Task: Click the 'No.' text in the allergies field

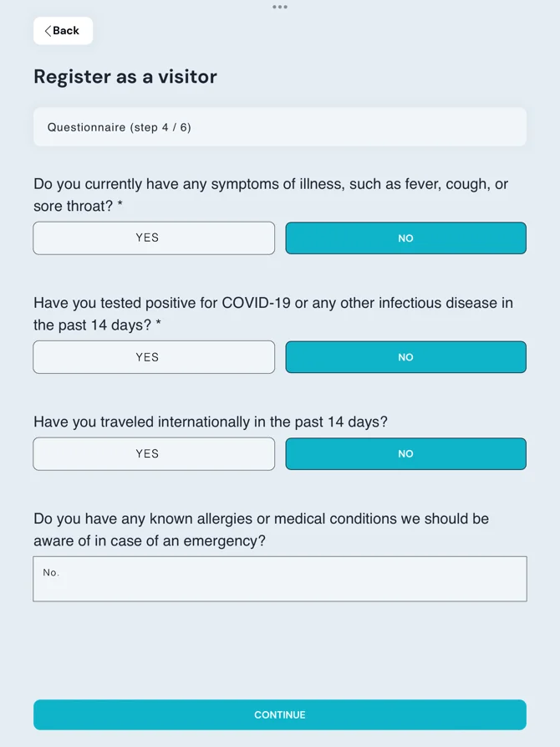Action: click(x=51, y=572)
